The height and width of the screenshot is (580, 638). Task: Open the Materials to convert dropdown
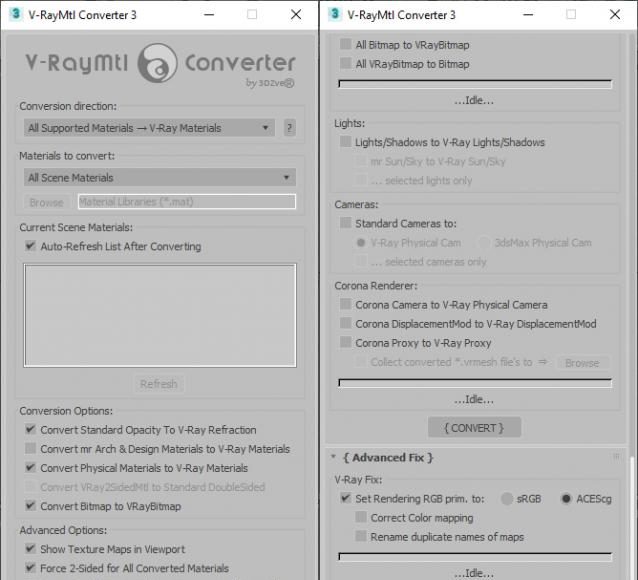click(159, 177)
